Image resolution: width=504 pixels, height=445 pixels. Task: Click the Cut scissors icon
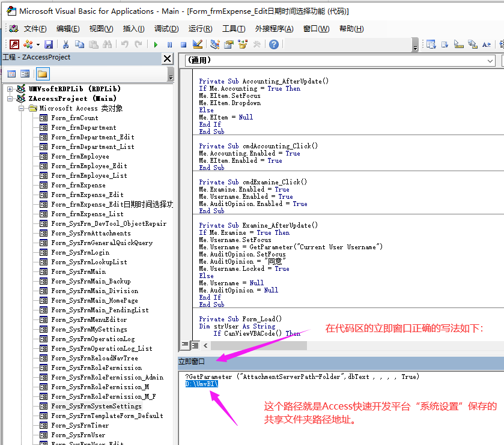click(65, 44)
